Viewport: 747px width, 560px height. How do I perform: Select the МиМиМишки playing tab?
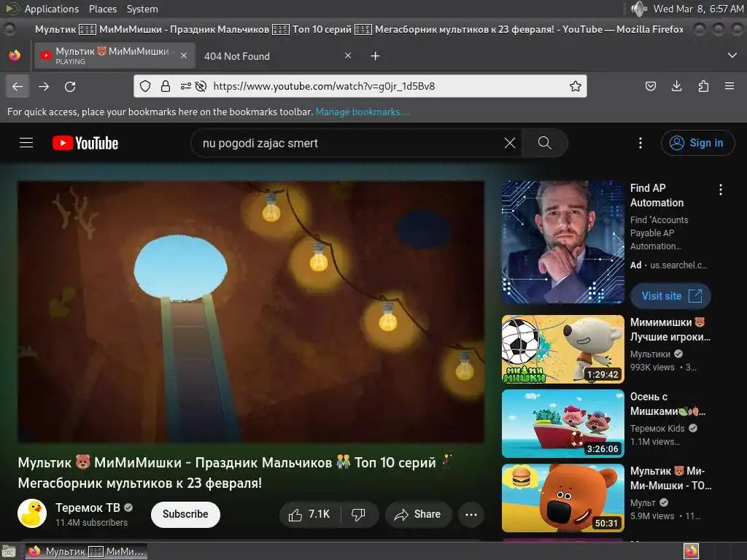coord(115,55)
